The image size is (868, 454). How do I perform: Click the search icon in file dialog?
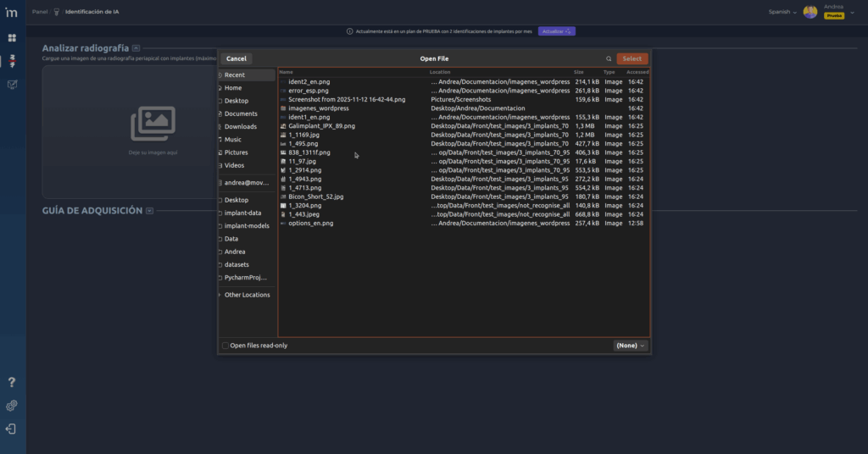click(x=609, y=58)
